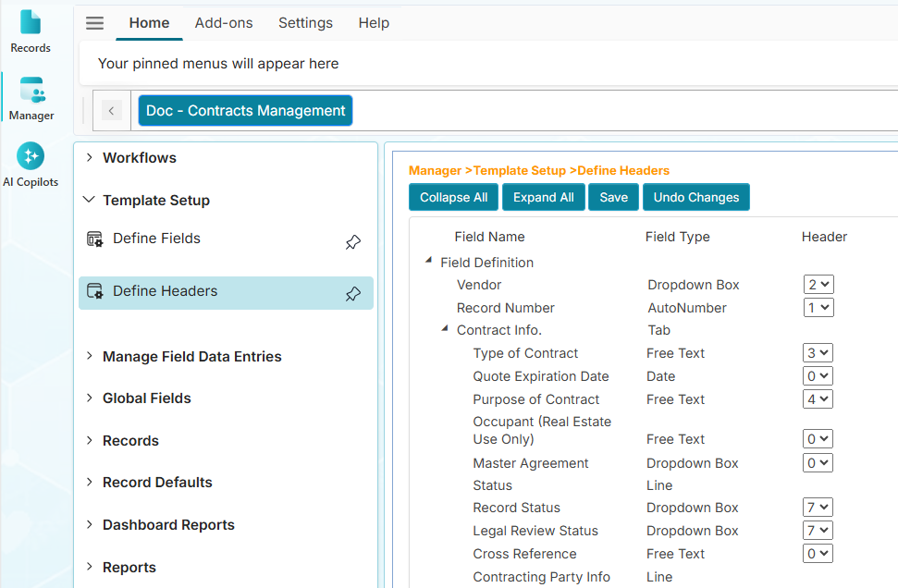Viewport: 898px width, 588px height.
Task: Expand the Workflows section
Action: [90, 158]
